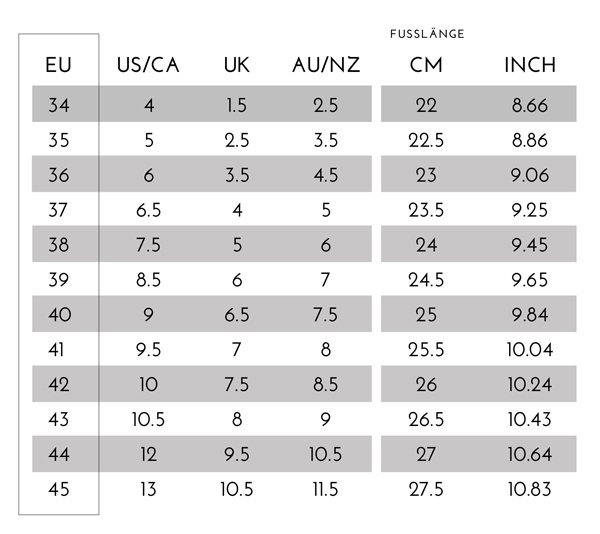Select EU size 34 cell
This screenshot has height=534, width=600.
tap(59, 105)
